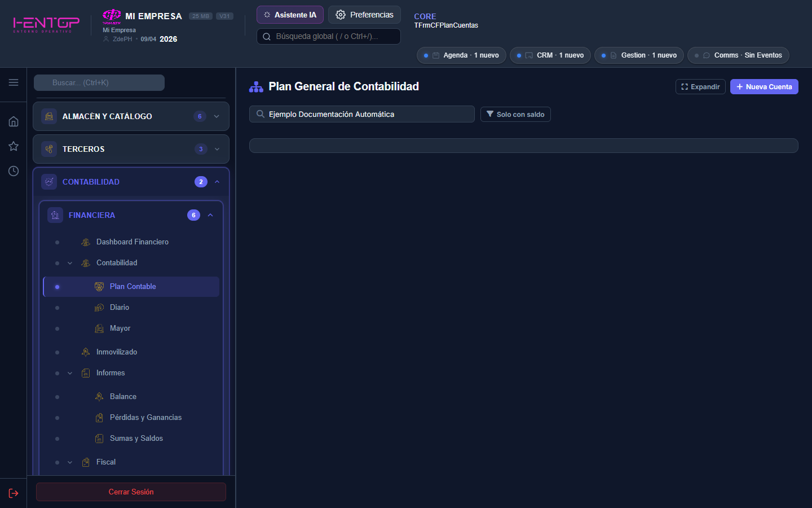Enable the Solo con saldo filter

(515, 114)
